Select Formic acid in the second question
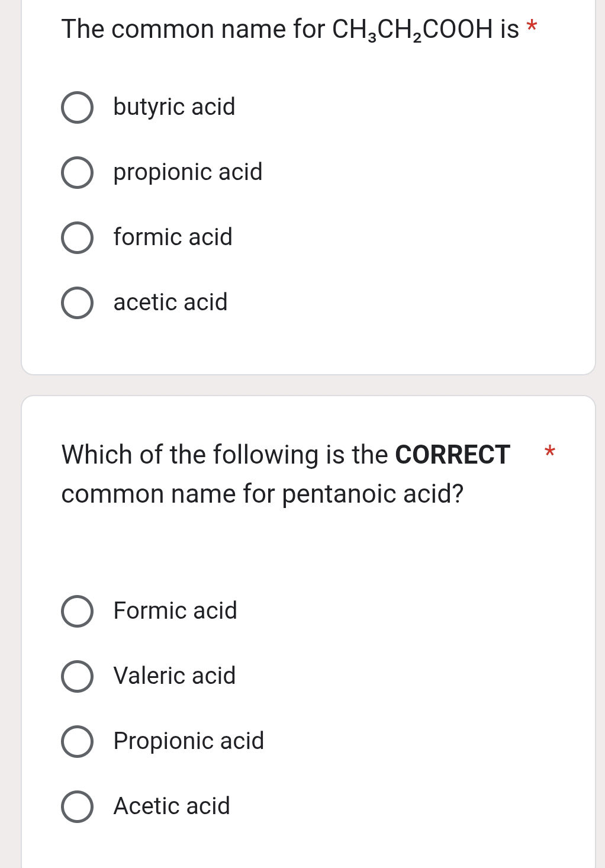605x868 pixels. pyautogui.click(x=78, y=612)
